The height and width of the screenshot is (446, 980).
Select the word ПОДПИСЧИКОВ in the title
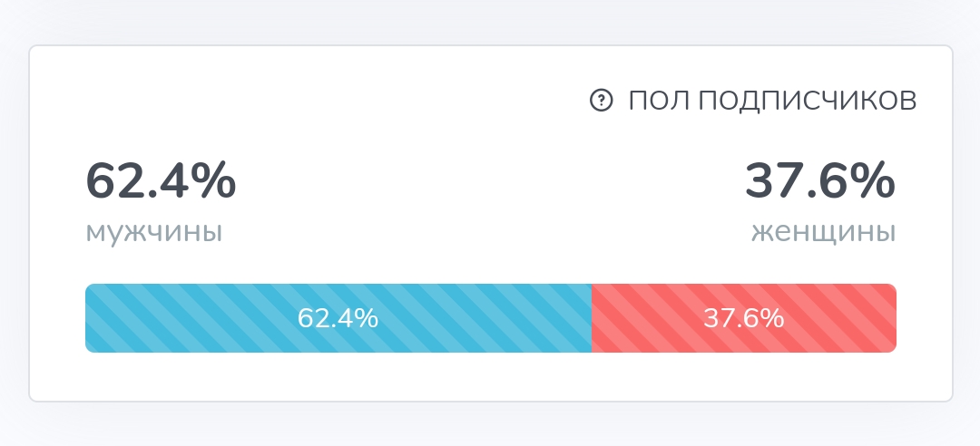808,101
